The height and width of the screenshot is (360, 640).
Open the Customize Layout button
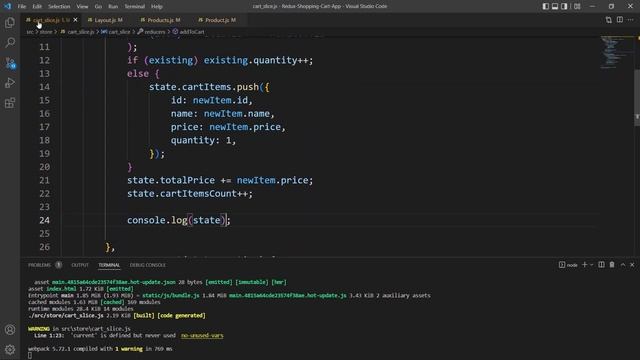click(x=577, y=6)
